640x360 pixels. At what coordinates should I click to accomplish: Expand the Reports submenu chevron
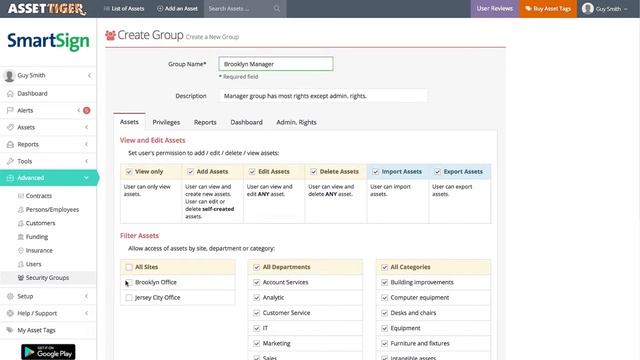[87, 144]
